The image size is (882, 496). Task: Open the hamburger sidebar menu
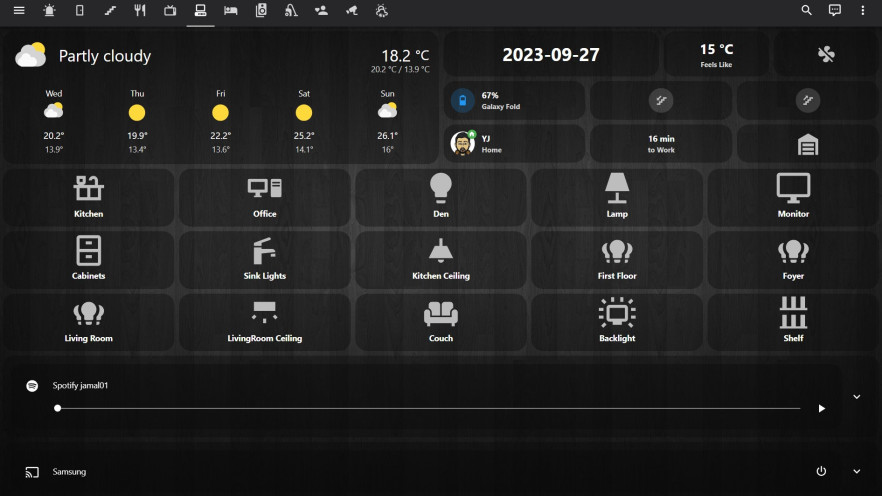pyautogui.click(x=18, y=11)
